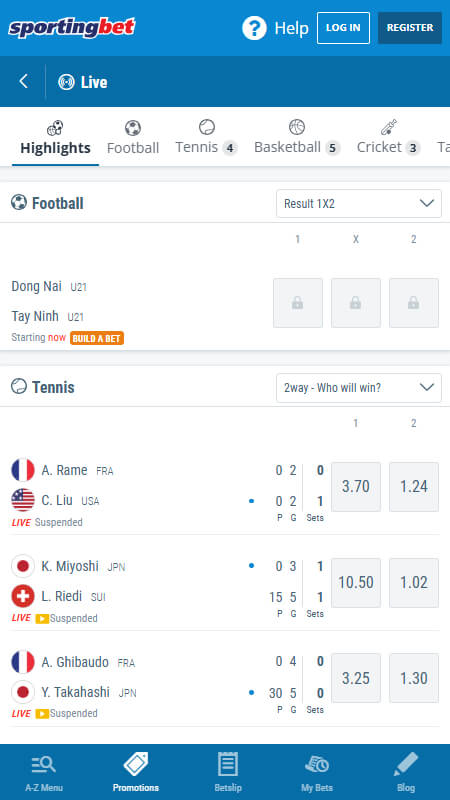The height and width of the screenshot is (800, 450).
Task: Open the Help question mark icon
Action: click(x=254, y=28)
